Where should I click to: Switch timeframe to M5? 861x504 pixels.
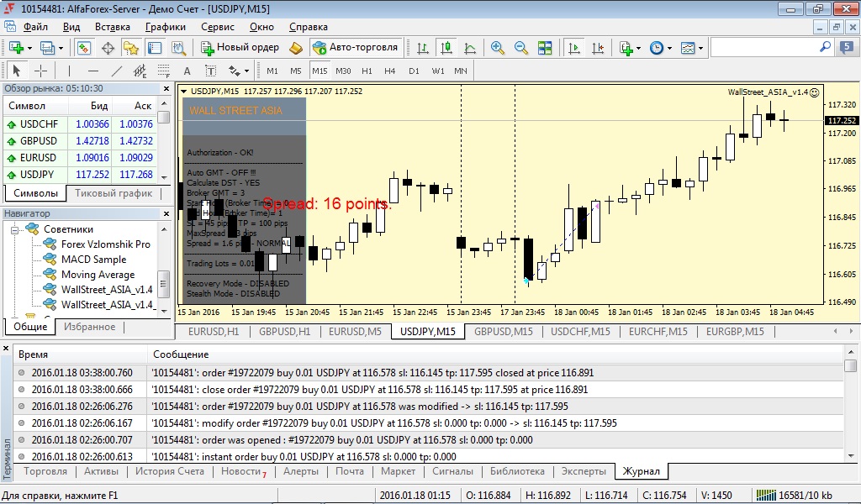tap(296, 71)
